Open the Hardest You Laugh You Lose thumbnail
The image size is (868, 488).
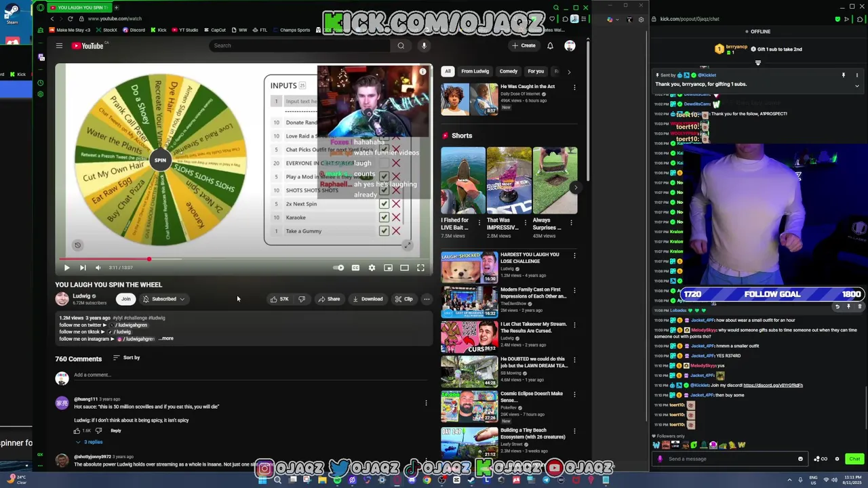[x=469, y=266]
